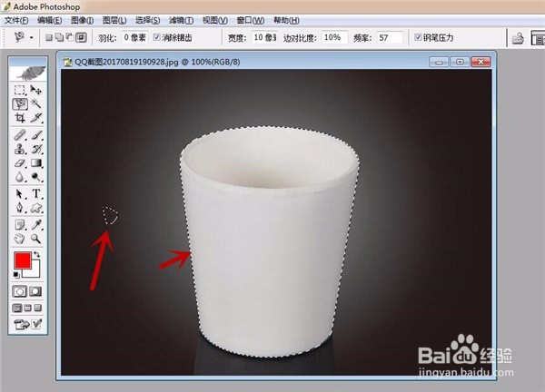Select the Custom Shape tool

pos(35,208)
